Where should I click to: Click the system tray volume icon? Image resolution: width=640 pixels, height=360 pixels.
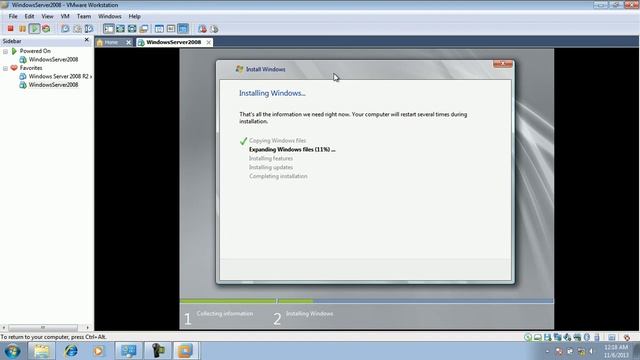[591, 351]
